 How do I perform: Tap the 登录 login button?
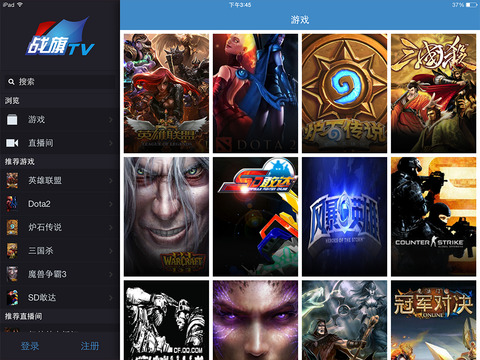click(30, 346)
